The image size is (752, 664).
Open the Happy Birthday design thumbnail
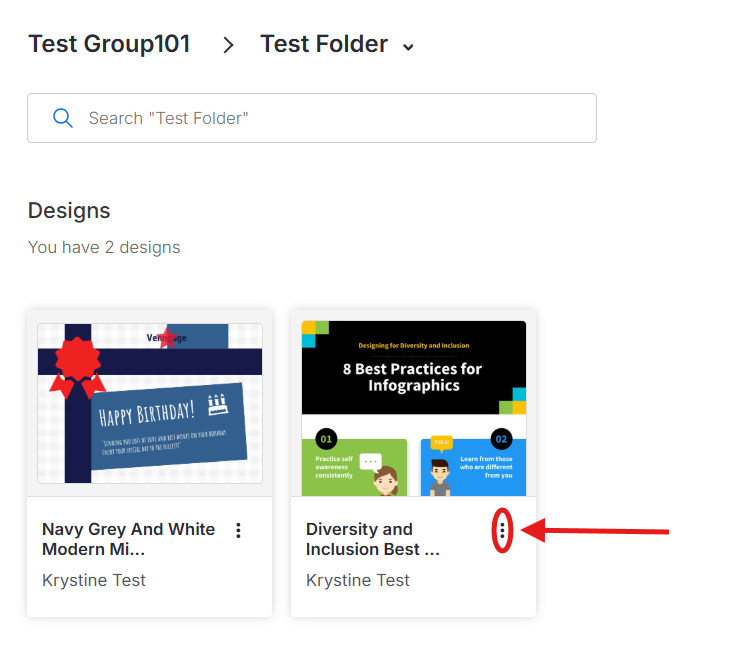tap(150, 403)
